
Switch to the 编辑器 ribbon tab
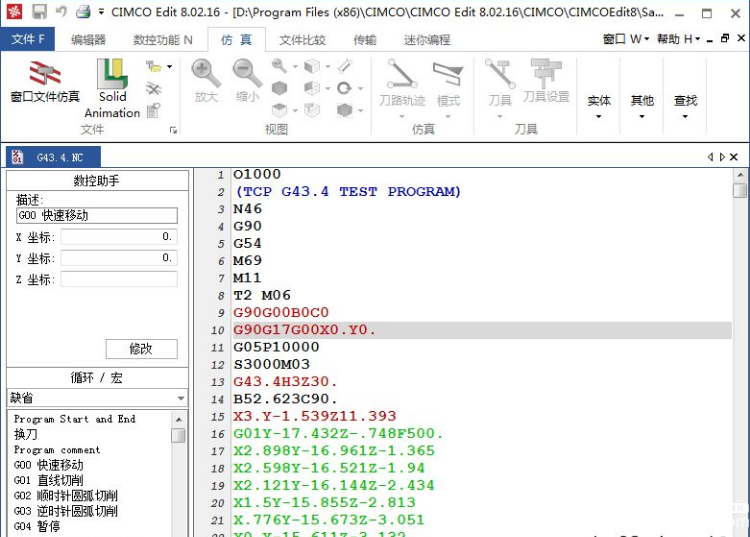(x=88, y=40)
